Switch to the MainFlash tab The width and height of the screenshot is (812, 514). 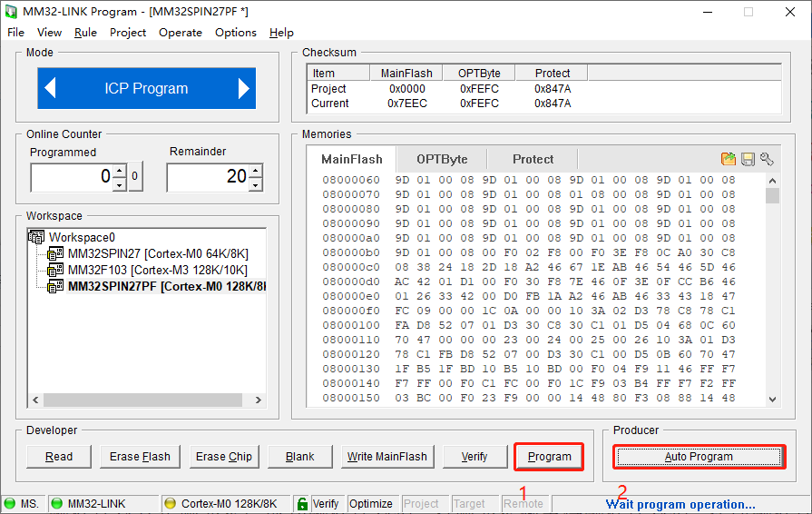[352, 159]
